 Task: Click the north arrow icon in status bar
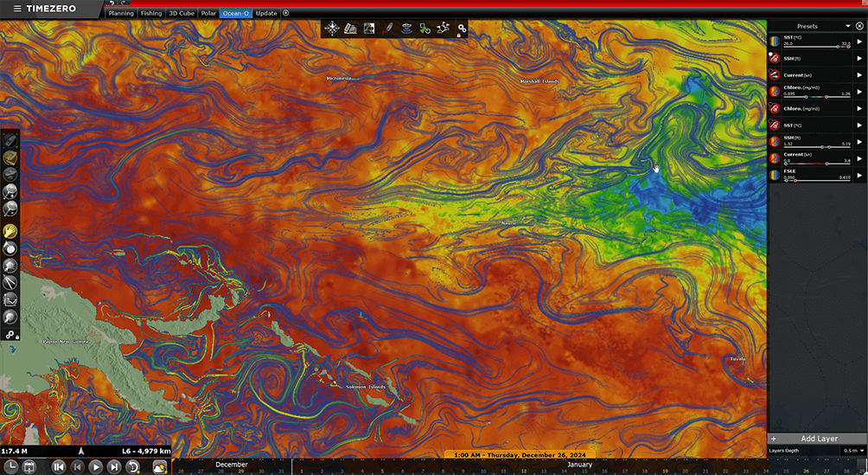click(x=81, y=451)
